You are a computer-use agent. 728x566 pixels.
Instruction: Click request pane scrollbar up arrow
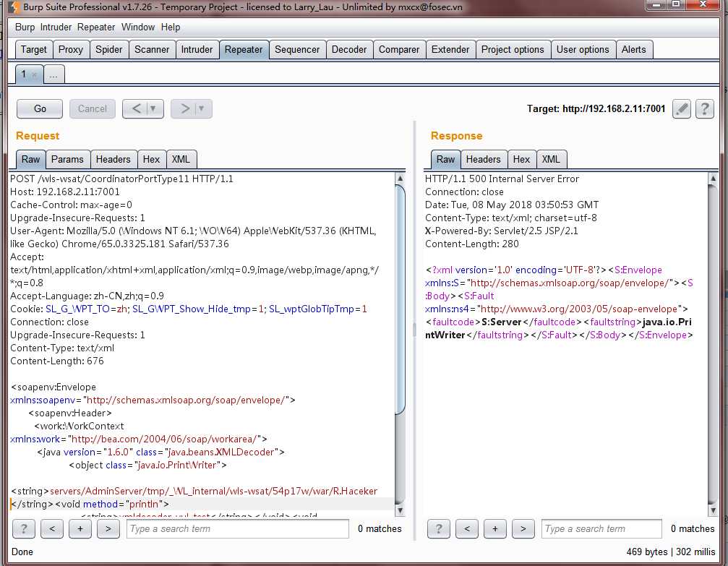click(401, 179)
